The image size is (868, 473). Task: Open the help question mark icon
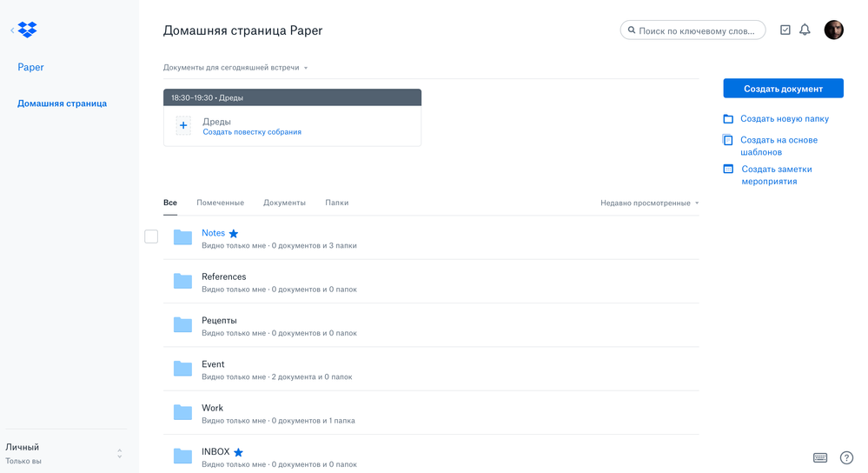(x=846, y=457)
